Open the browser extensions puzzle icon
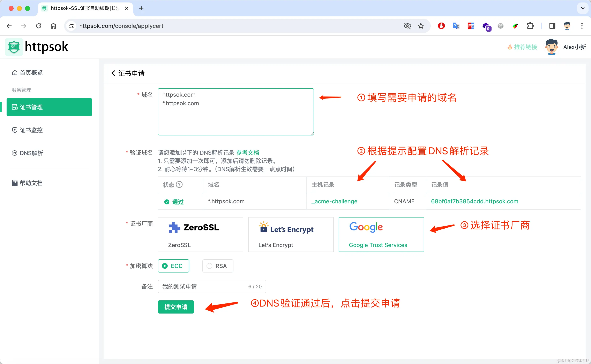 click(530, 26)
